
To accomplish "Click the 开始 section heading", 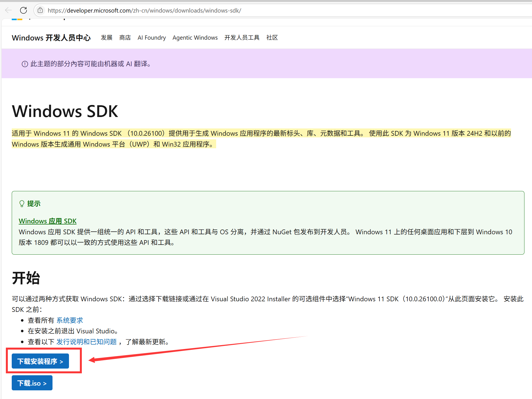I will [26, 278].
